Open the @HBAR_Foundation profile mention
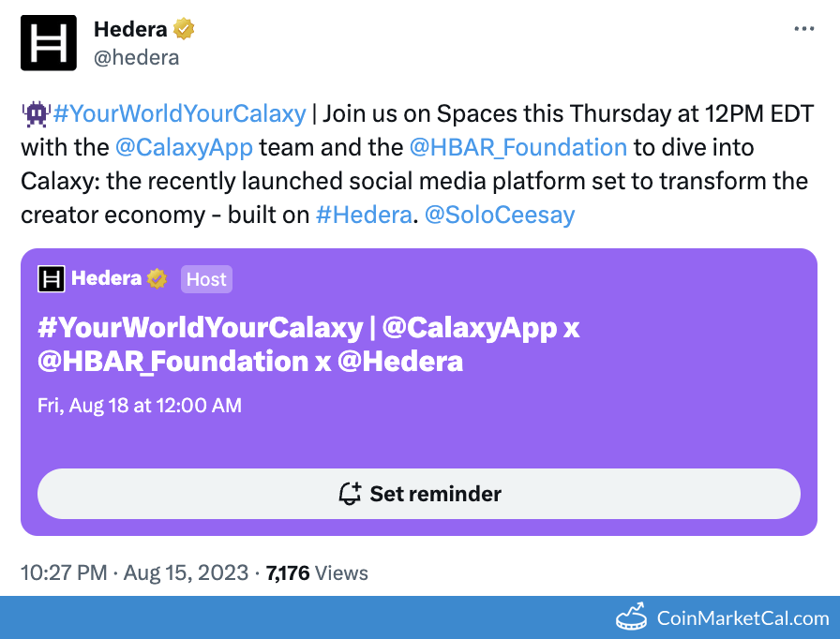Viewport: 840px width, 639px height. point(517,147)
